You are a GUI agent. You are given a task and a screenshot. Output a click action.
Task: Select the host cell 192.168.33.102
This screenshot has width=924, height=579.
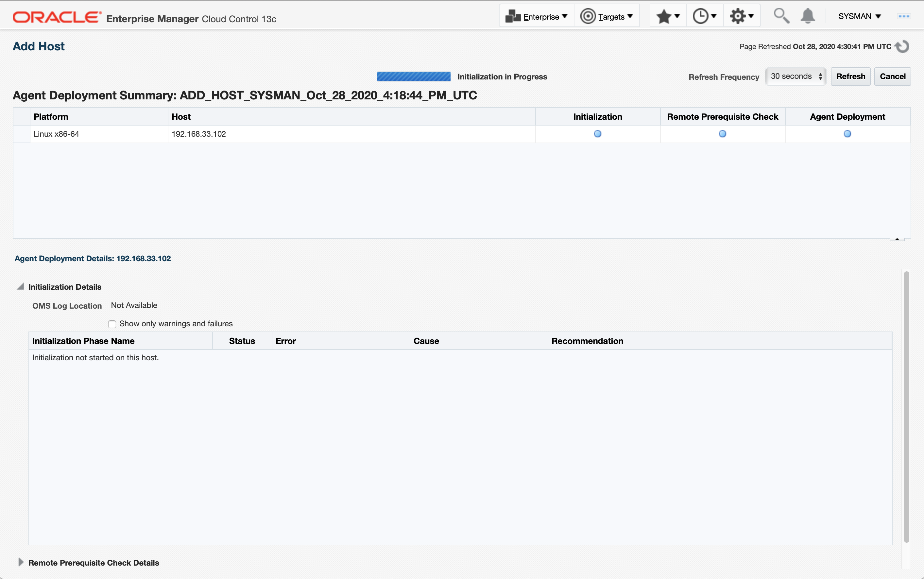click(351, 134)
